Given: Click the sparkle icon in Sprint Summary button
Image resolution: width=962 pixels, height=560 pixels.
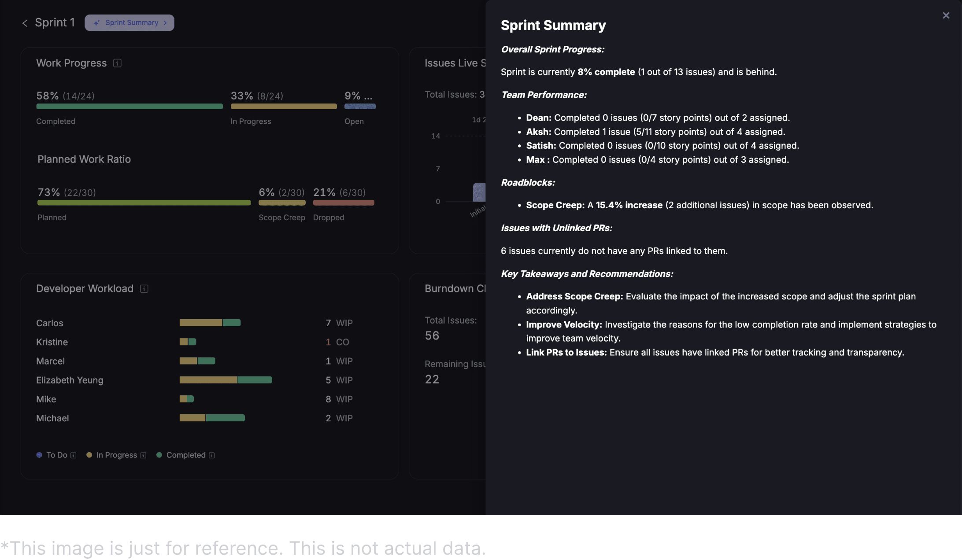Looking at the screenshot, I should tap(96, 23).
